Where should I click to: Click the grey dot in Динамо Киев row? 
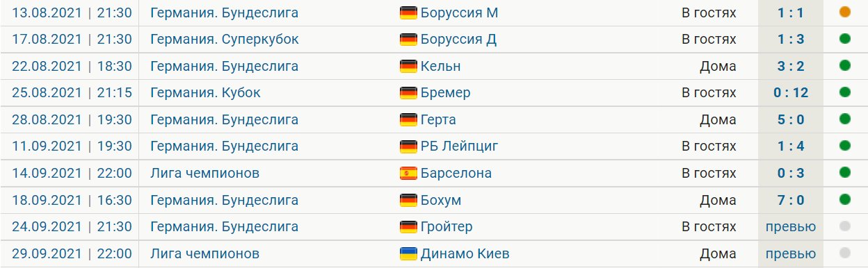coord(845,254)
